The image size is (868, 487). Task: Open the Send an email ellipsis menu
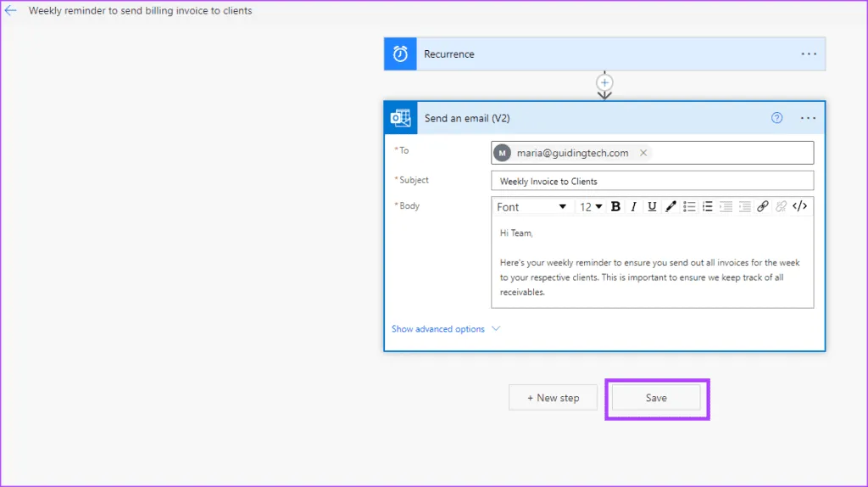[809, 119]
